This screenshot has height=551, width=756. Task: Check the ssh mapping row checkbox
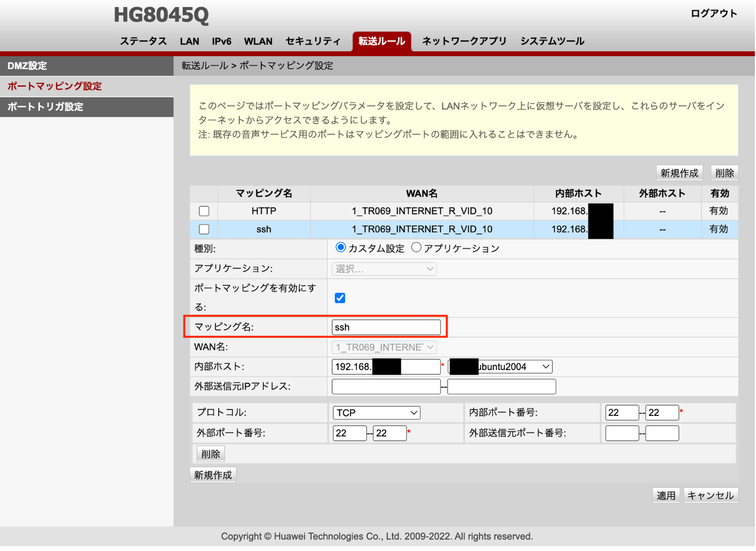pyautogui.click(x=204, y=229)
